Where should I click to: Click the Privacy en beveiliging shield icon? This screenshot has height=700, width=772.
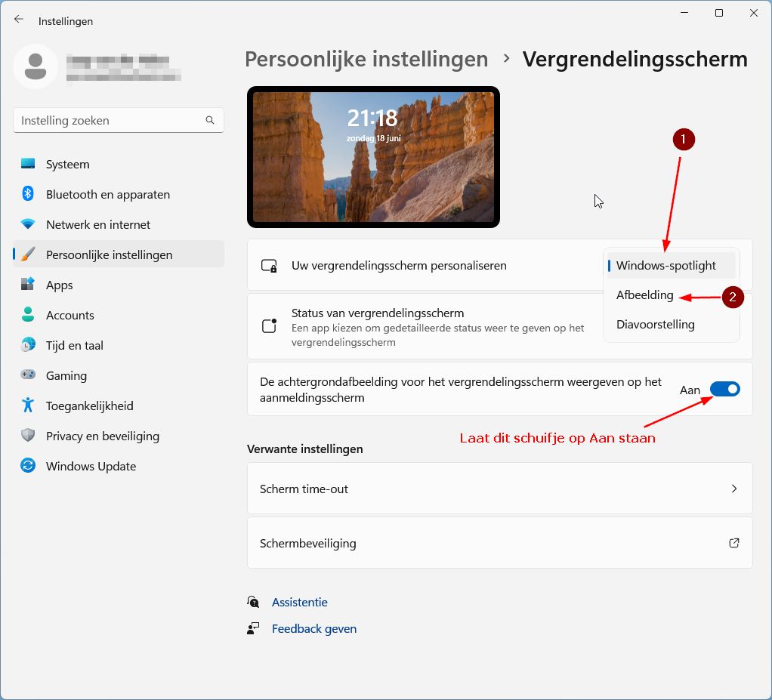click(28, 436)
